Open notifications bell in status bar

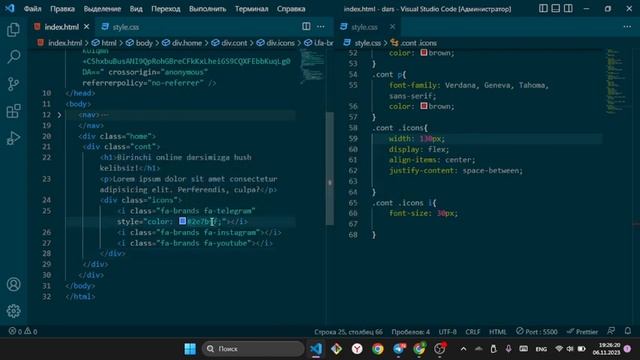click(x=628, y=331)
